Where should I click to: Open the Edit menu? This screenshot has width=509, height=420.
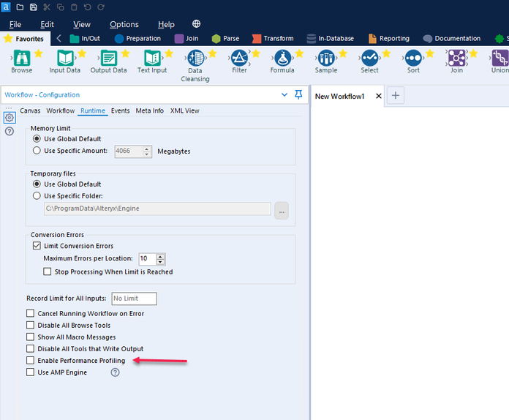click(x=47, y=24)
